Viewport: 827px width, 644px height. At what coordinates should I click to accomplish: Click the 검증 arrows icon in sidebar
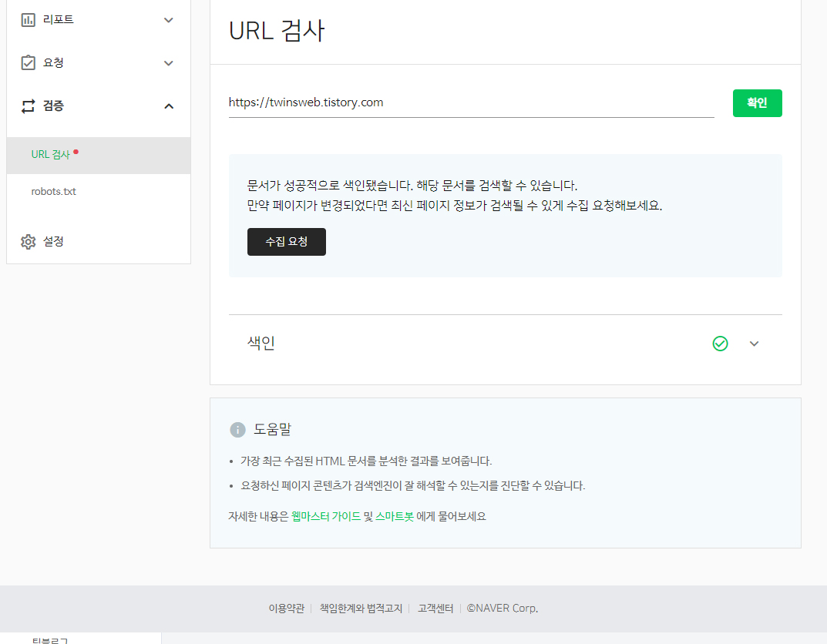click(29, 106)
